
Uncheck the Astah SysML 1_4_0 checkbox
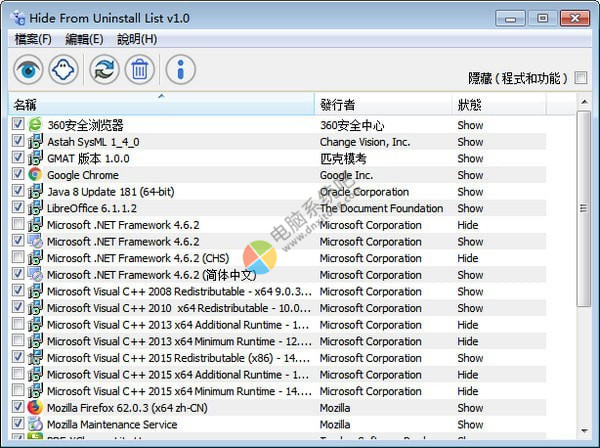[x=18, y=140]
